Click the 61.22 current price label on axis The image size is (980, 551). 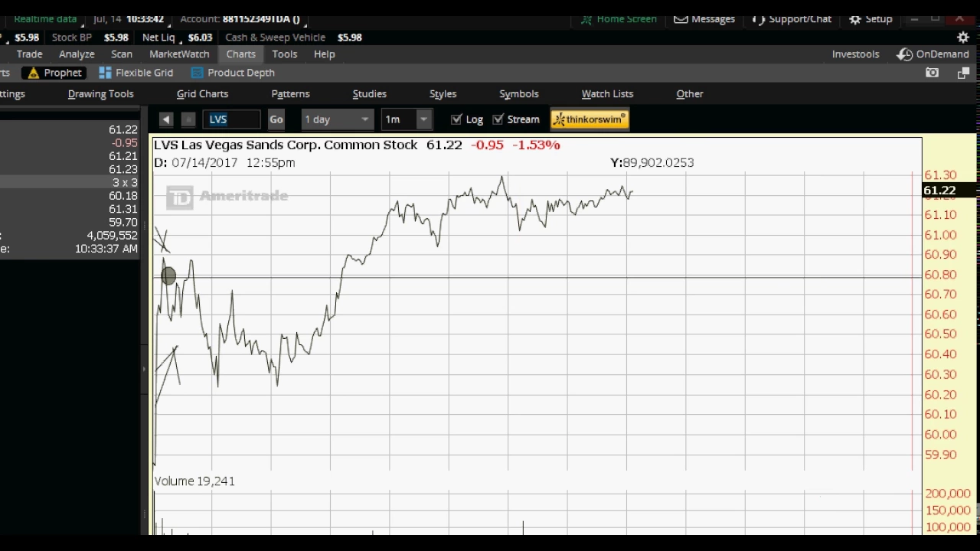click(939, 191)
